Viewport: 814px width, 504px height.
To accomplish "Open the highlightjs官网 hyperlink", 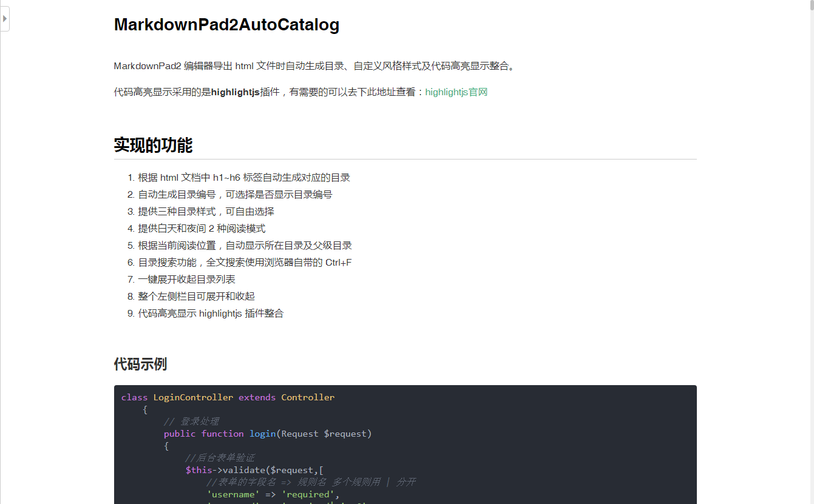I will click(456, 92).
